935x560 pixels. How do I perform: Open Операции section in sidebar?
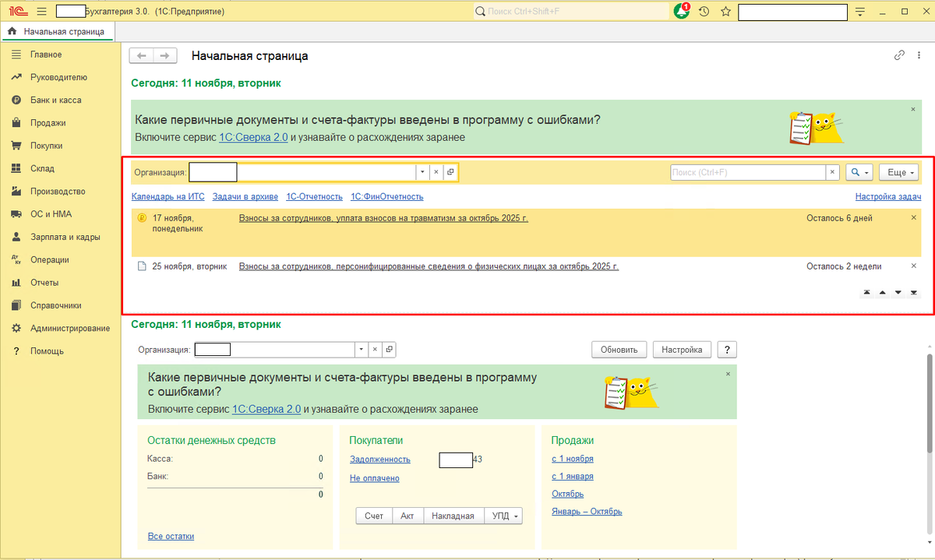coord(50,259)
